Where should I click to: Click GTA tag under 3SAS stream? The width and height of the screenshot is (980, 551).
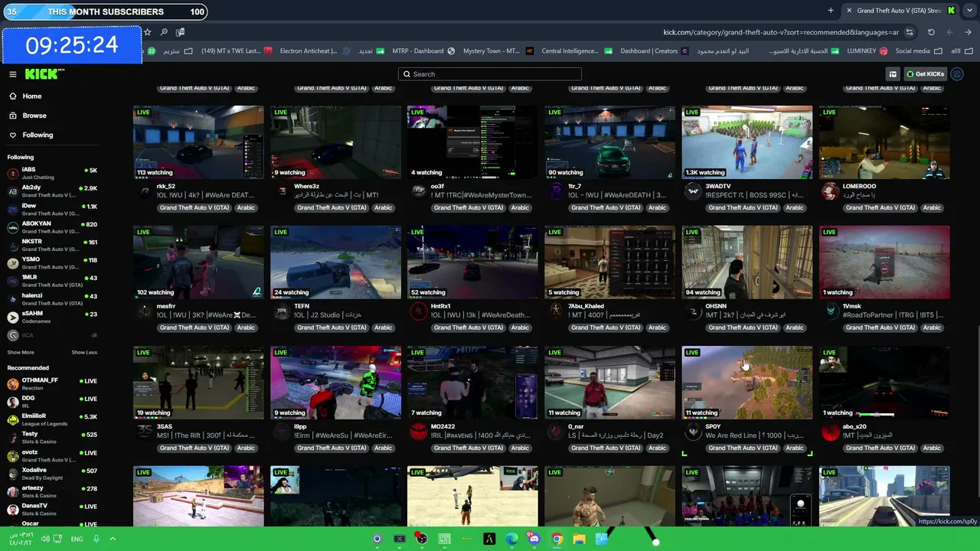194,448
